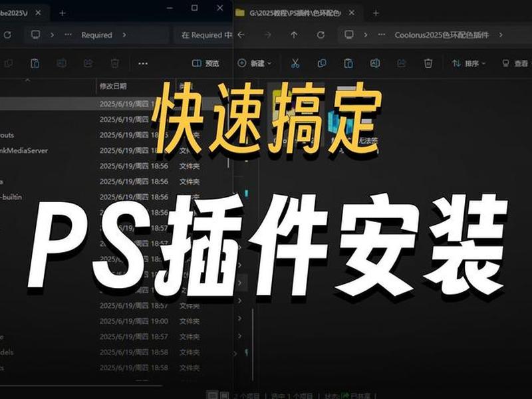Open the ellipsis in the left address bar
Screen dimensions: 532x399
tap(68, 35)
